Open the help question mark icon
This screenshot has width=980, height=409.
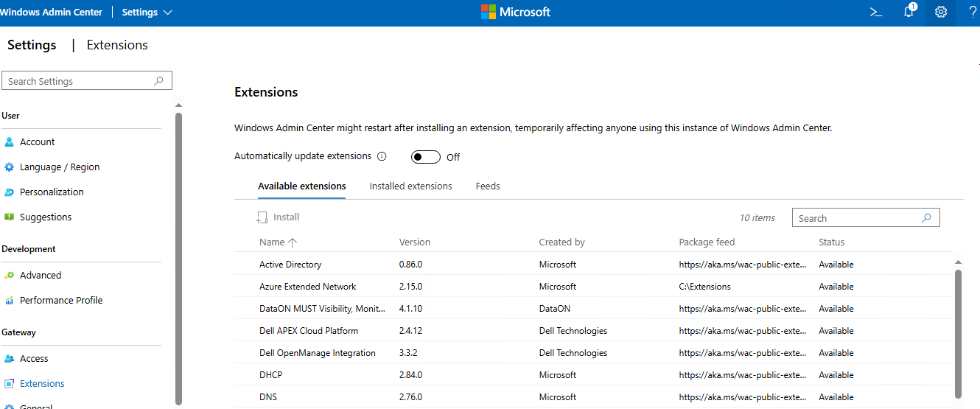point(973,12)
